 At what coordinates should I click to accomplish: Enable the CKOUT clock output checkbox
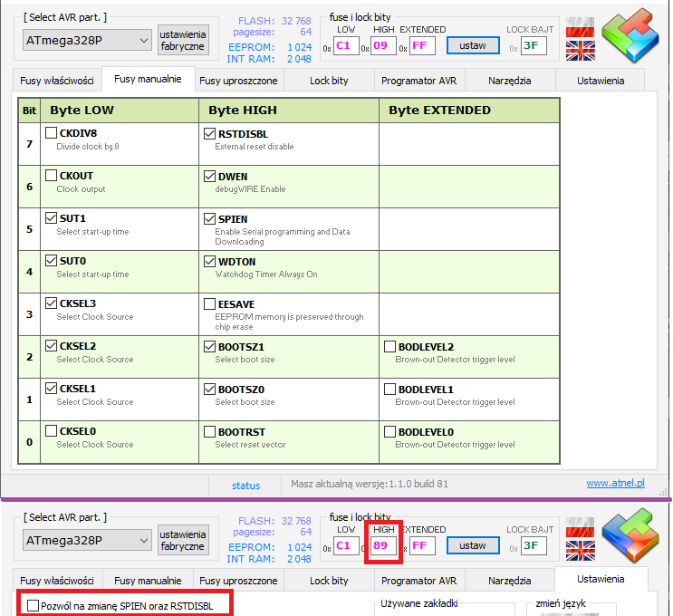click(x=51, y=175)
